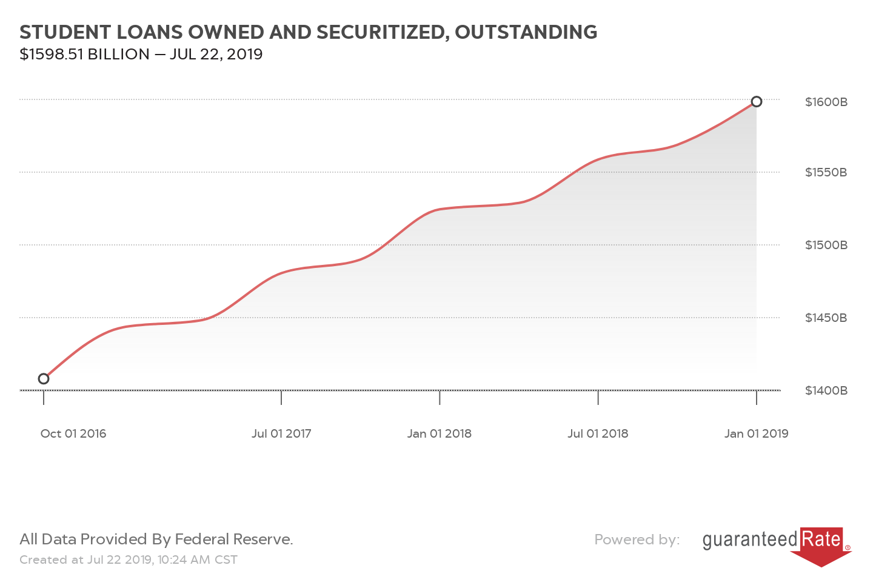Click the '$1598.51 BILLION — JUL 22, 2019' subtitle
The image size is (873, 588).
[x=141, y=55]
